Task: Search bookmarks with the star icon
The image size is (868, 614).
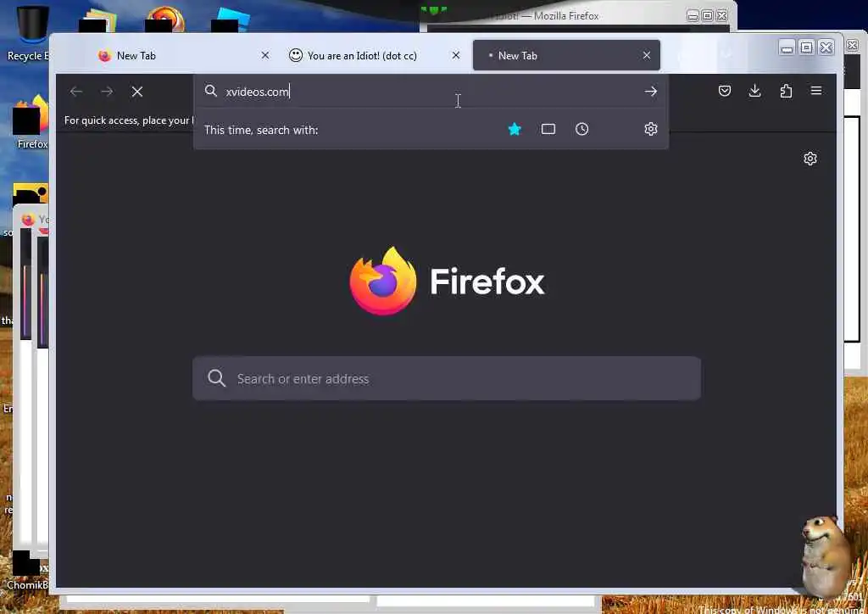Action: [515, 129]
